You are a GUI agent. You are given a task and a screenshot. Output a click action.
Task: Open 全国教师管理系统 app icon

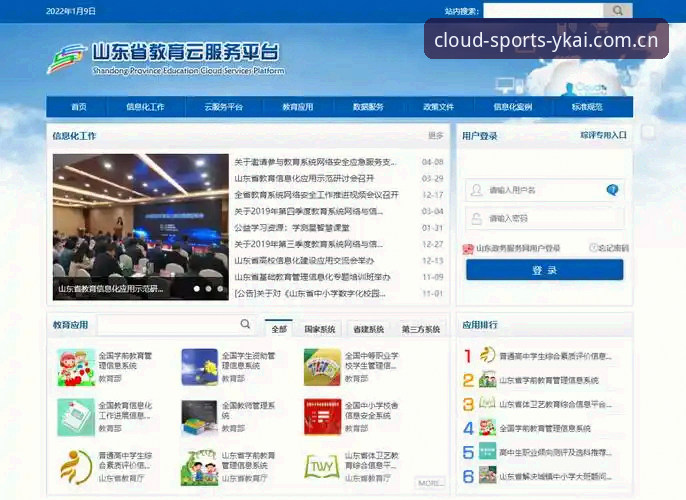pyautogui.click(x=200, y=417)
